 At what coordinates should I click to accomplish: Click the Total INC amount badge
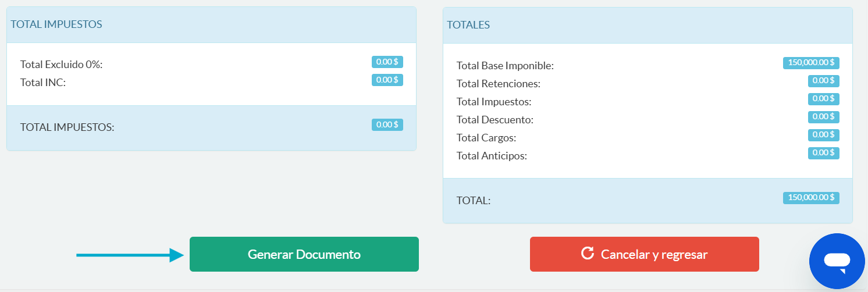click(387, 80)
